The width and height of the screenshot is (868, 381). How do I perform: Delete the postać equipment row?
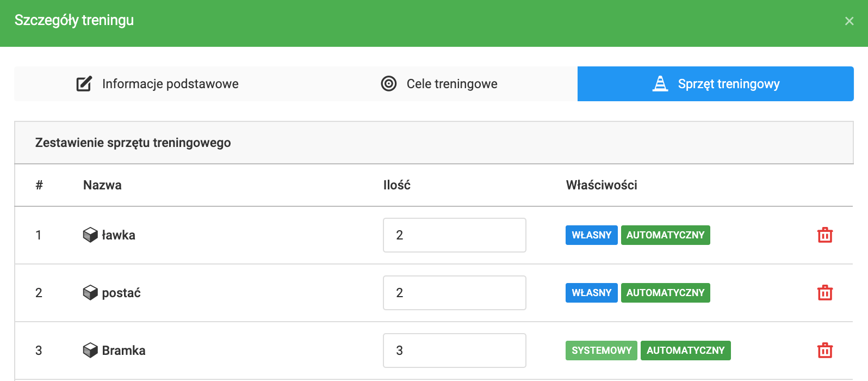[x=824, y=293]
